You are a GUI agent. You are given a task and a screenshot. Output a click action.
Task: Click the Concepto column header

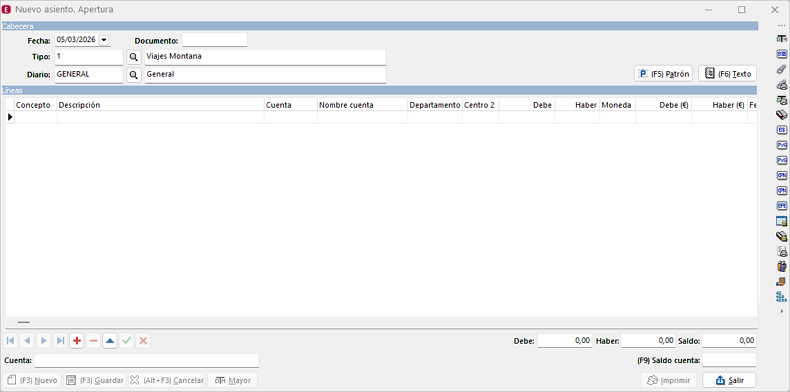35,105
